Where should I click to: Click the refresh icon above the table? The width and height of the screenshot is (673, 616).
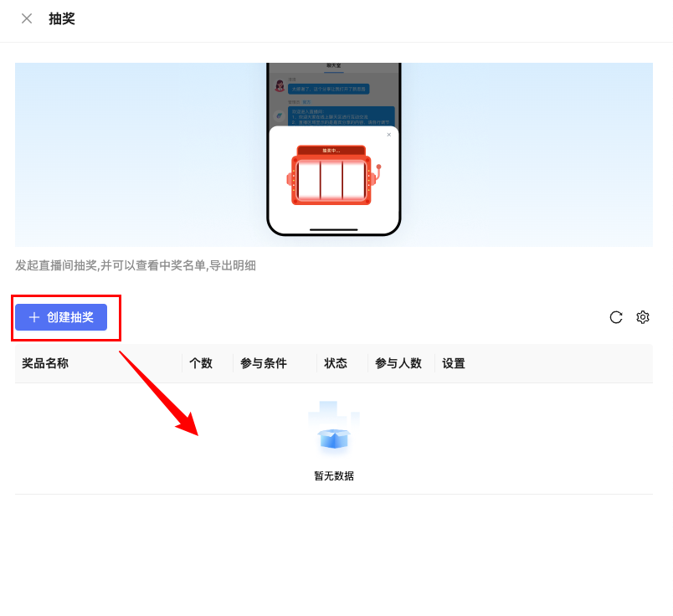(616, 317)
